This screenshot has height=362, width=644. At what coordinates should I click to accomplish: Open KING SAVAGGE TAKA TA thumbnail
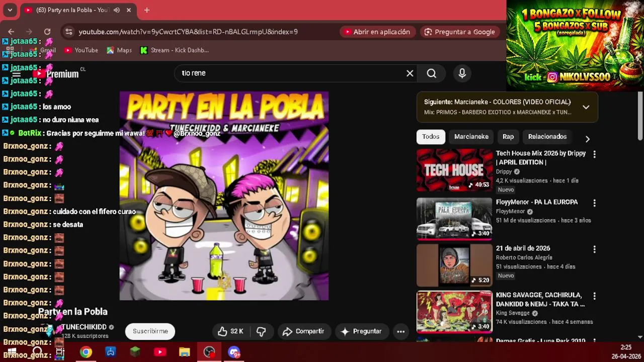click(454, 312)
